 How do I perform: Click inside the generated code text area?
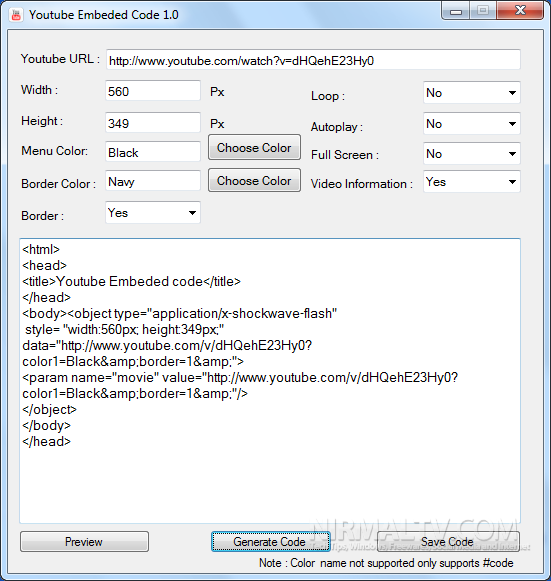click(x=270, y=381)
